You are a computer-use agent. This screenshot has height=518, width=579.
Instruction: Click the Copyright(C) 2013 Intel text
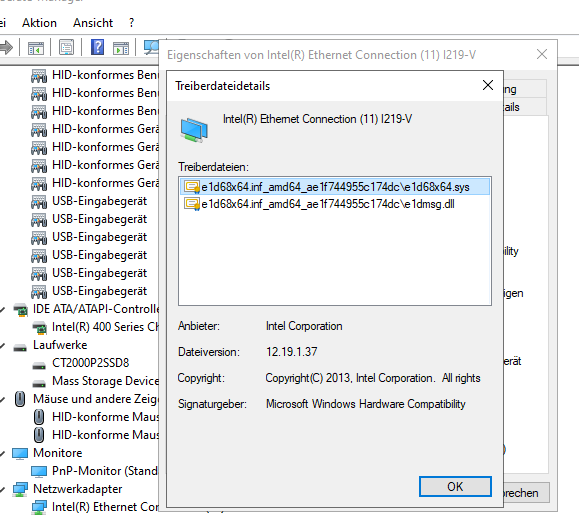coord(373,378)
